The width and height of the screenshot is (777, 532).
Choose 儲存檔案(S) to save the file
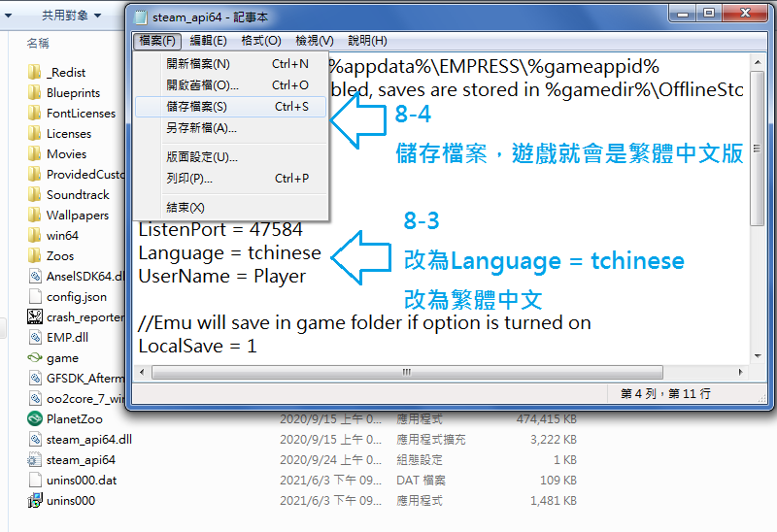click(230, 107)
